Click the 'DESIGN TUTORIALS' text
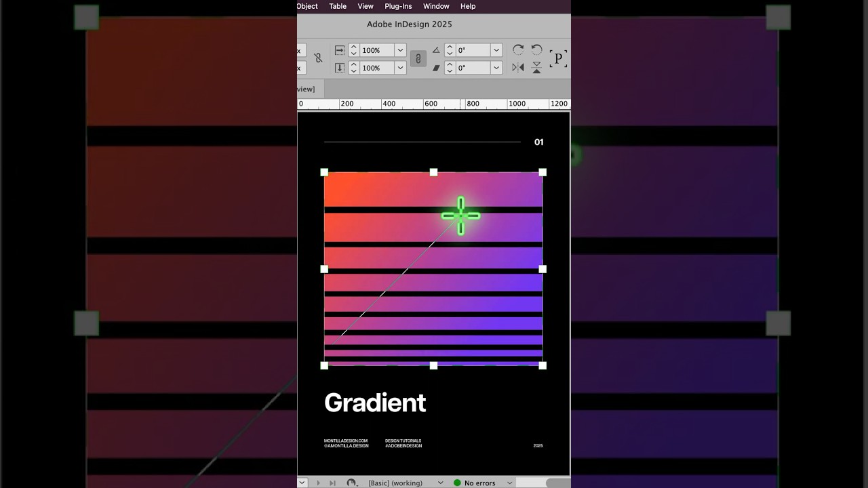Image resolution: width=868 pixels, height=488 pixels. point(403,441)
